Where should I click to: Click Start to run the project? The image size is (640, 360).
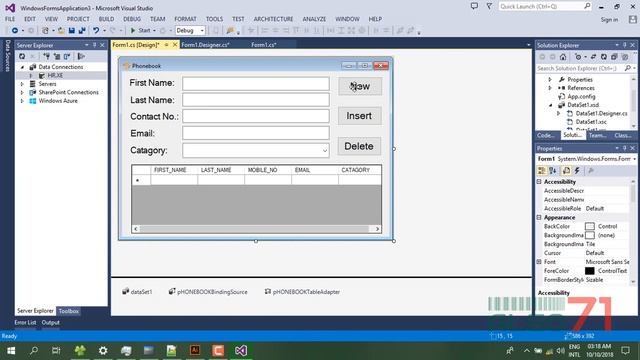tap(140, 31)
